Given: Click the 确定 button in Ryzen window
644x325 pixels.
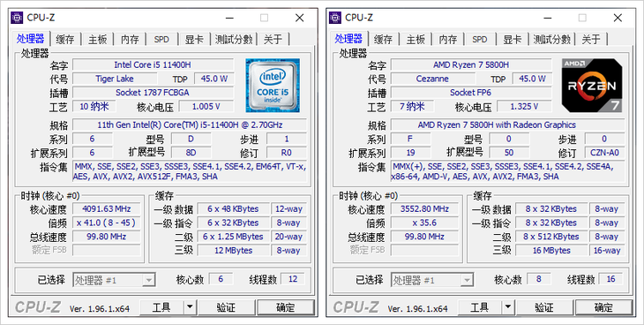Looking at the screenshot, I should [603, 307].
